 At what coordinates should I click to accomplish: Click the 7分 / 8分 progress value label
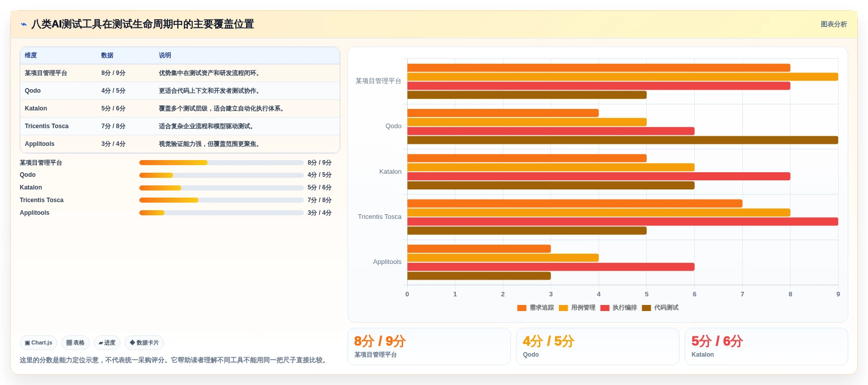point(320,200)
